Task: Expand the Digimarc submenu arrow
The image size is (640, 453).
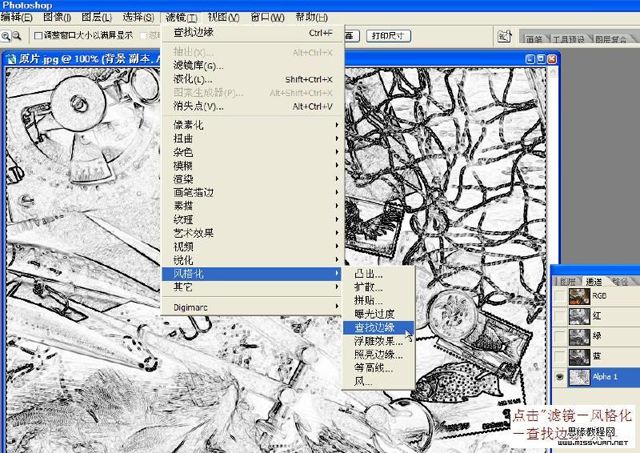Action: tap(337, 307)
